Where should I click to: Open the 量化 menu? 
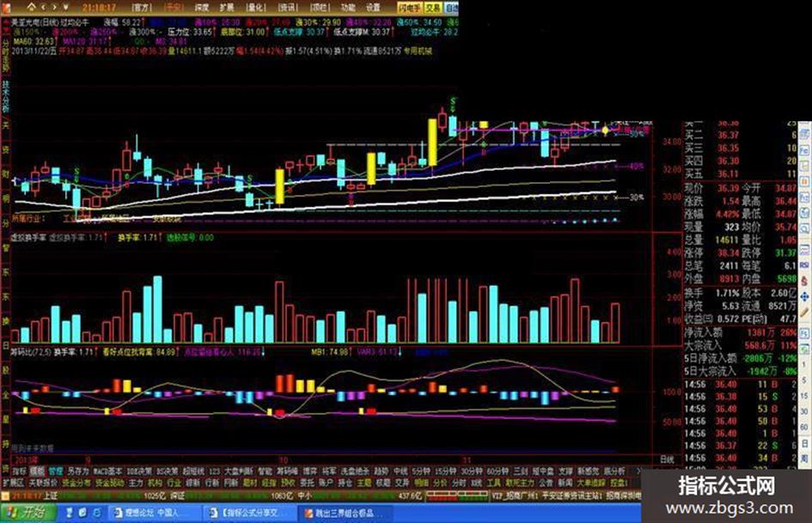click(256, 7)
